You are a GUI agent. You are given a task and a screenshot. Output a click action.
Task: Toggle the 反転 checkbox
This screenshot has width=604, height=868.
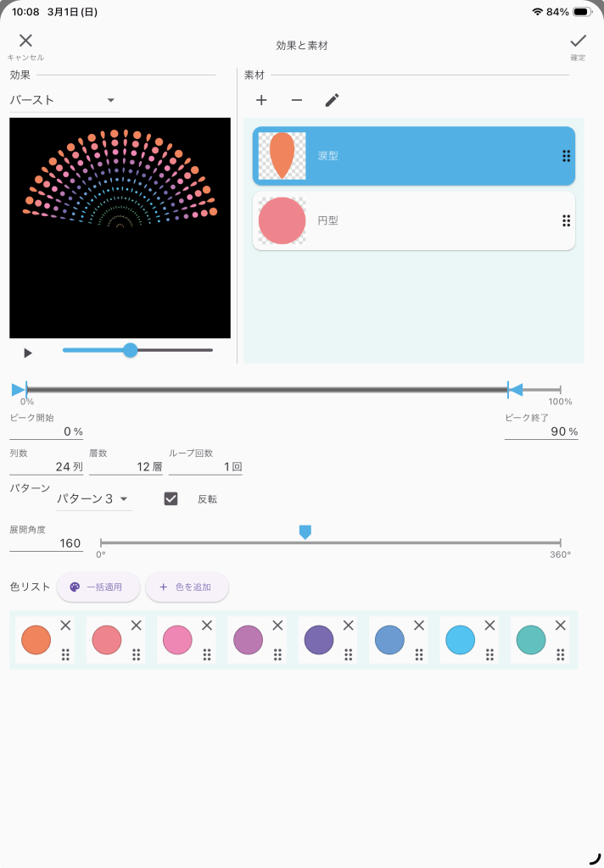coord(171,498)
